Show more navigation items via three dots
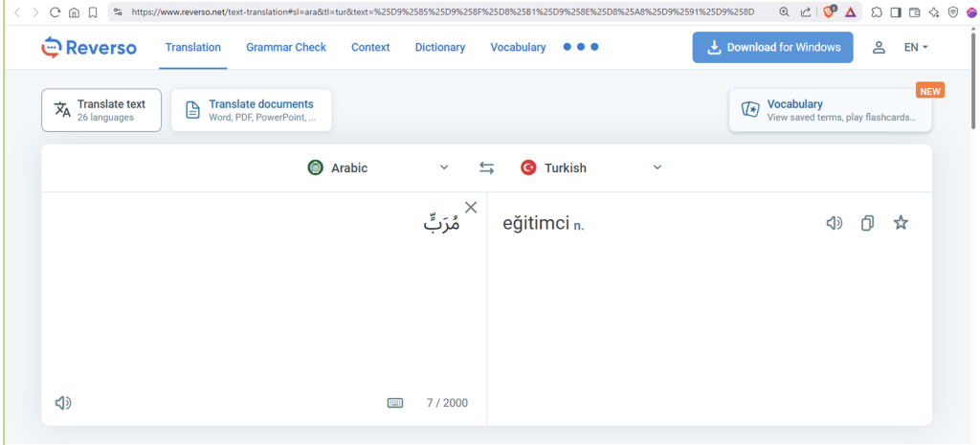 click(580, 47)
